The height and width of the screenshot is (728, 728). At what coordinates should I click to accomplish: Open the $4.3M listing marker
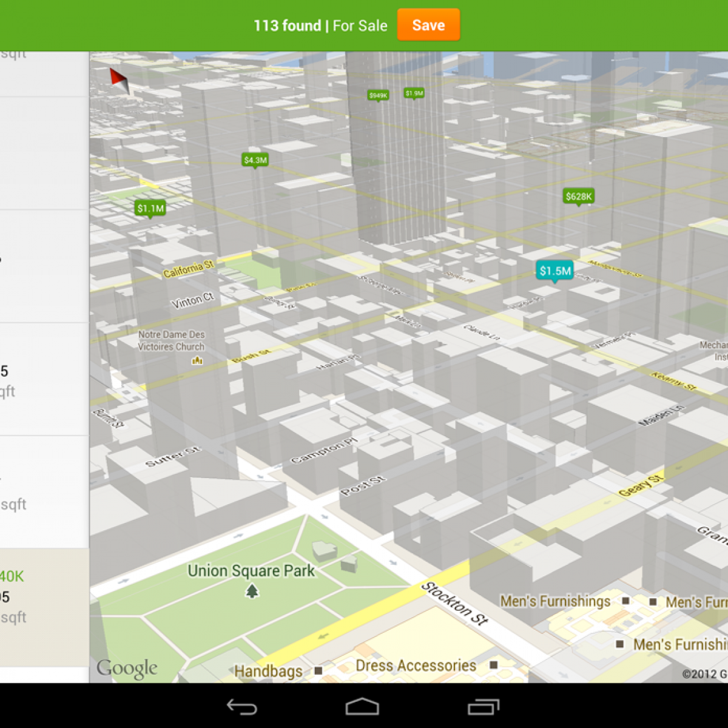coord(255,160)
